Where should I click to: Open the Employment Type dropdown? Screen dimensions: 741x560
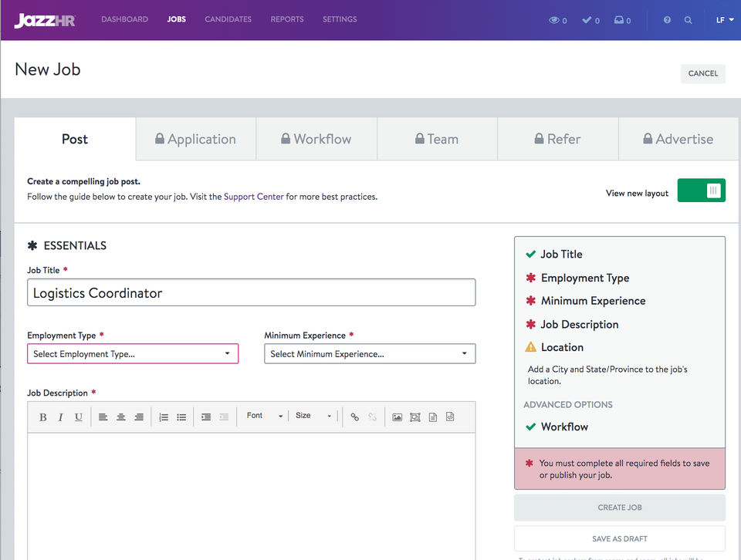coord(133,354)
